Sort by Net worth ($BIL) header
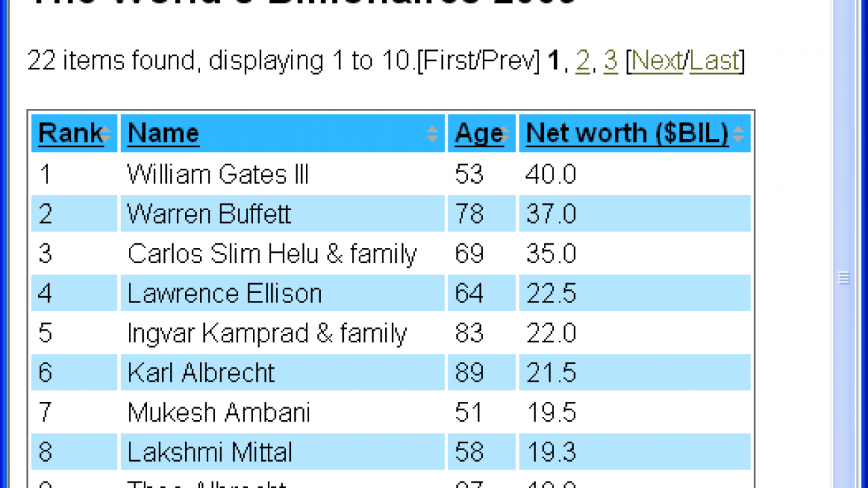Viewport: 868px width, 488px height. pos(627,133)
